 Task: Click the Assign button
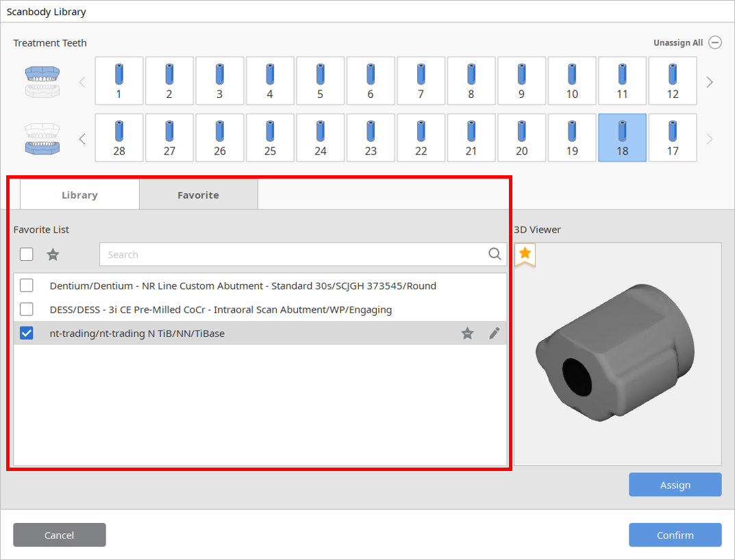click(x=675, y=485)
